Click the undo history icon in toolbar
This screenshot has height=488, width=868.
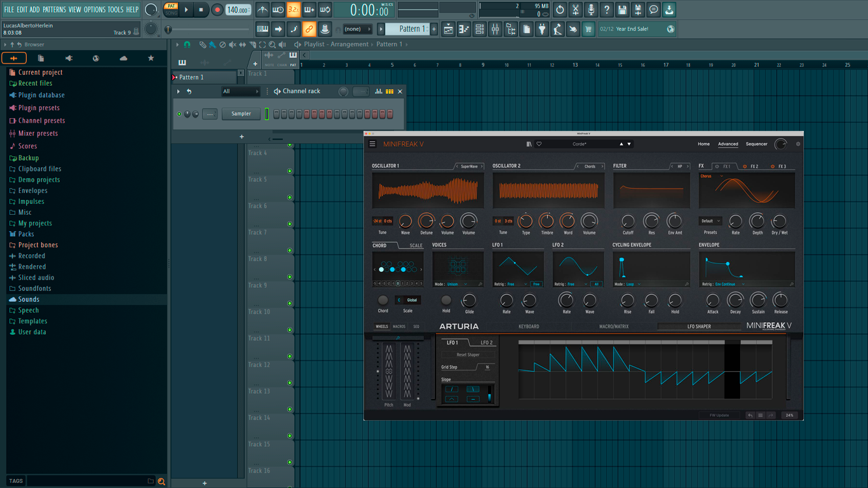pyautogui.click(x=560, y=10)
